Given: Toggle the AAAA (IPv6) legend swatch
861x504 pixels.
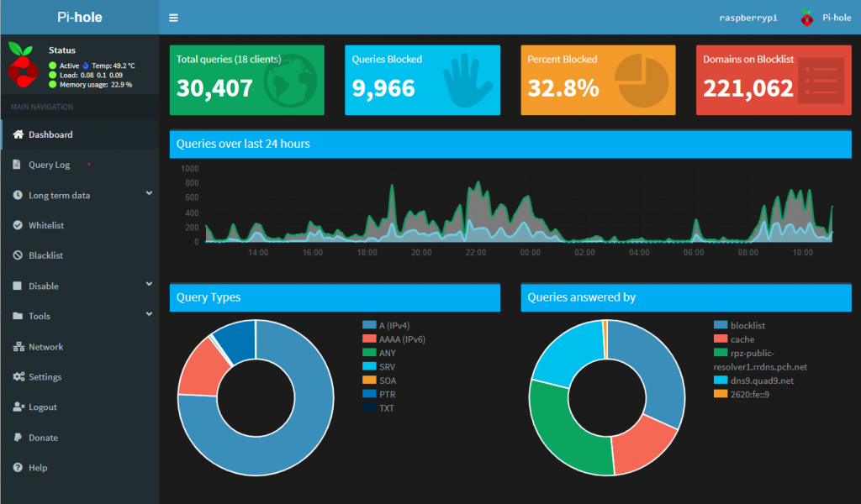Looking at the screenshot, I should [x=369, y=339].
